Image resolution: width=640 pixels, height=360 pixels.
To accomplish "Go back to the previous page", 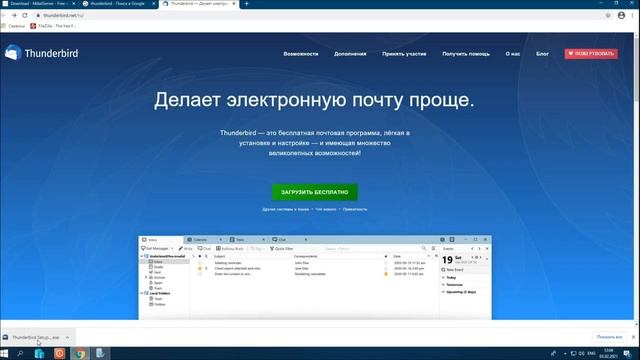I will coord(4,15).
